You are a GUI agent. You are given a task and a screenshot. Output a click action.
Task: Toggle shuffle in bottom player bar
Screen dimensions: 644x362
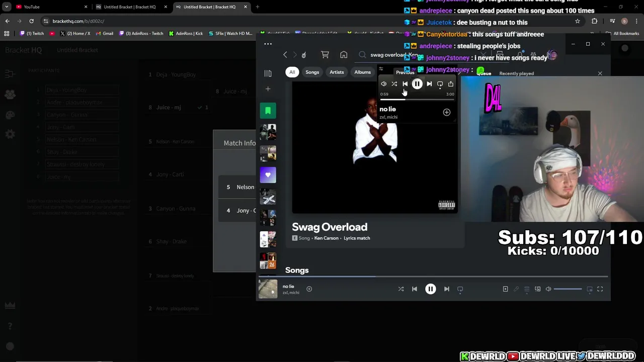[401, 289]
